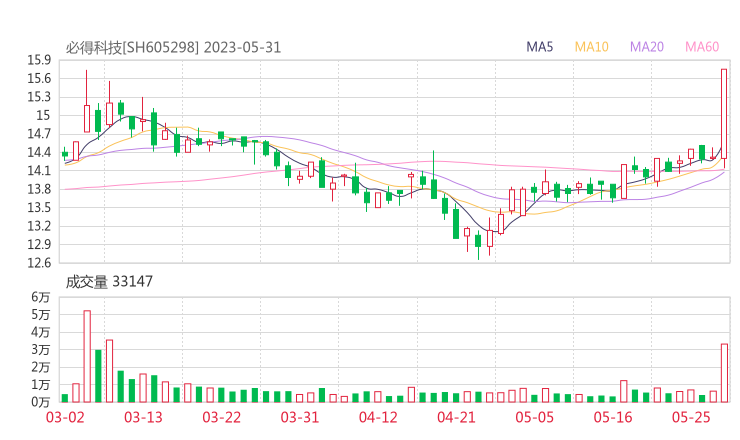Click the last-day red volume bar
This screenshot has height=440, width=740.
tap(724, 373)
